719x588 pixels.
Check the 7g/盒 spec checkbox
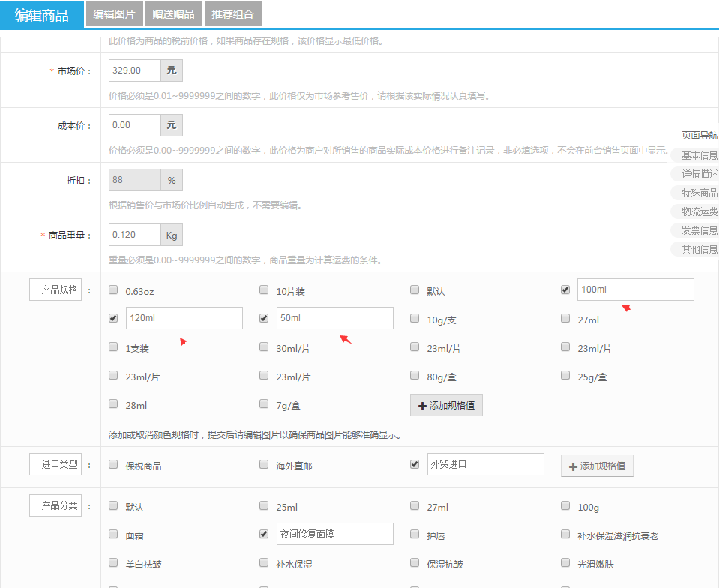point(264,403)
